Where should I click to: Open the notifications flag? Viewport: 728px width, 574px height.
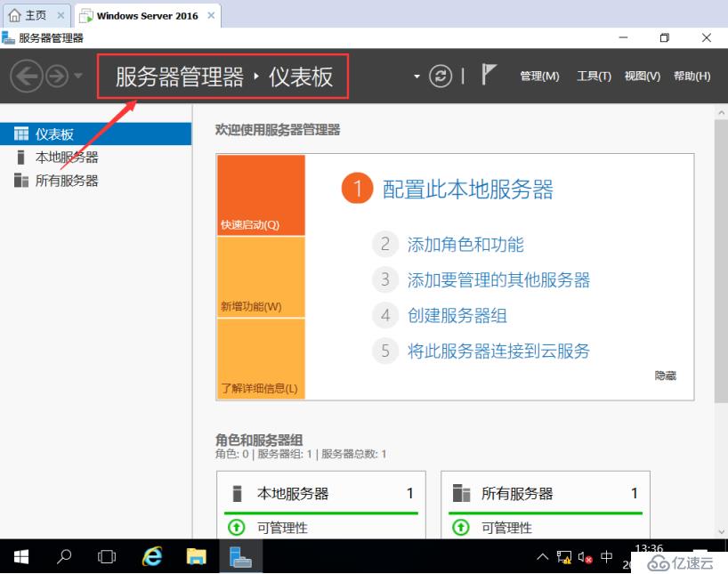(489, 74)
